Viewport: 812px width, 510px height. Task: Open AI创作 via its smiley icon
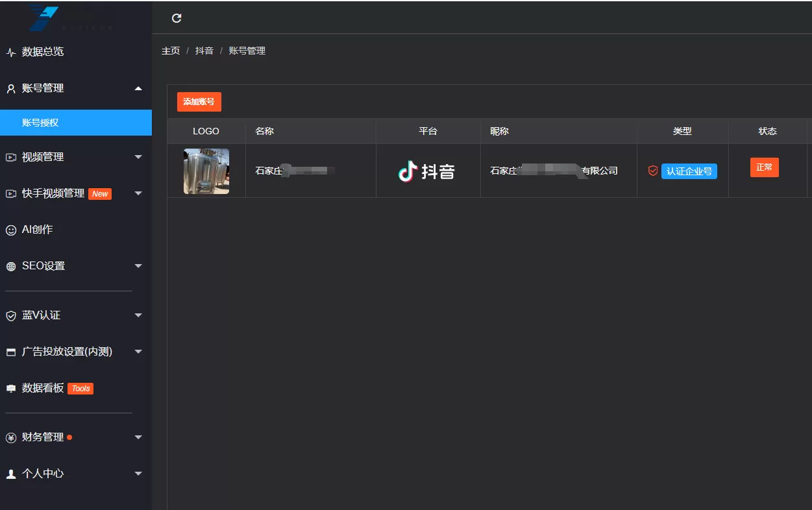[x=10, y=229]
